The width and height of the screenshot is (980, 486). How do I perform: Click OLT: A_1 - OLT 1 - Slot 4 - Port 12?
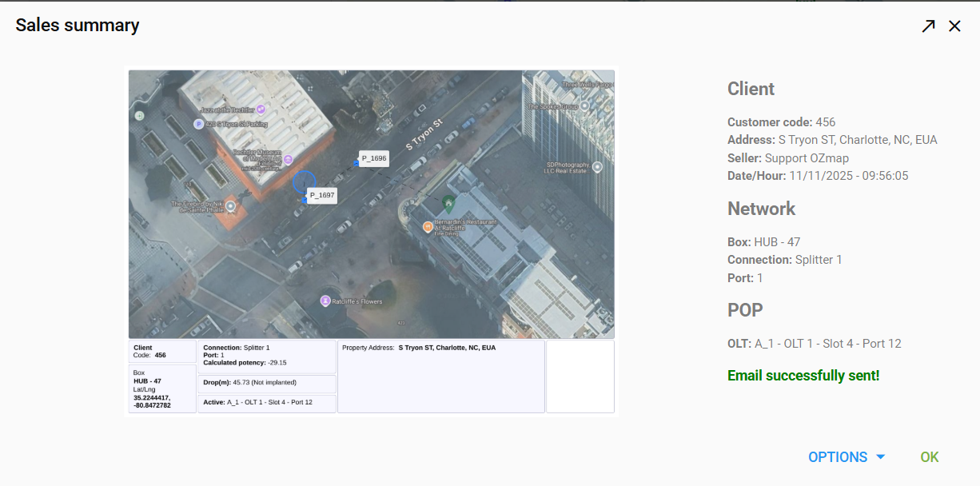(815, 344)
